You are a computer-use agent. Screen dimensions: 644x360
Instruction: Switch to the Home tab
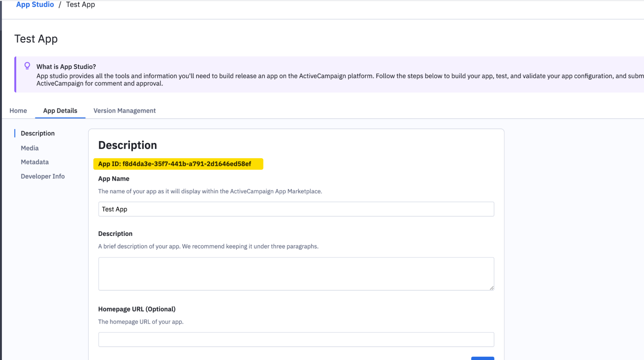tap(18, 111)
